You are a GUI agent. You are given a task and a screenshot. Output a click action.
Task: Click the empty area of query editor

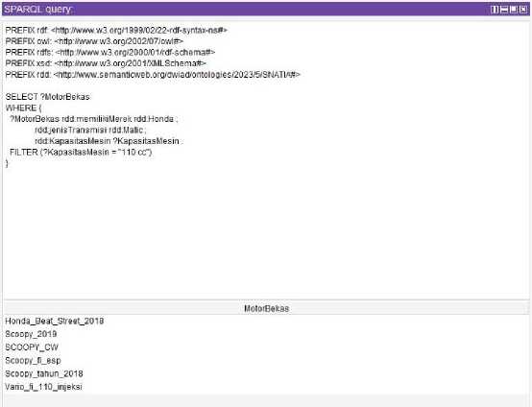(x=266, y=230)
